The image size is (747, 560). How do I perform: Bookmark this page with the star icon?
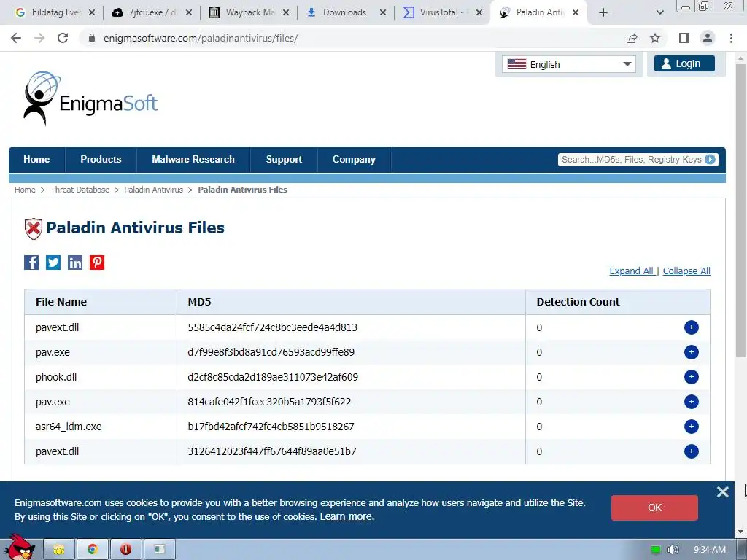(x=655, y=38)
